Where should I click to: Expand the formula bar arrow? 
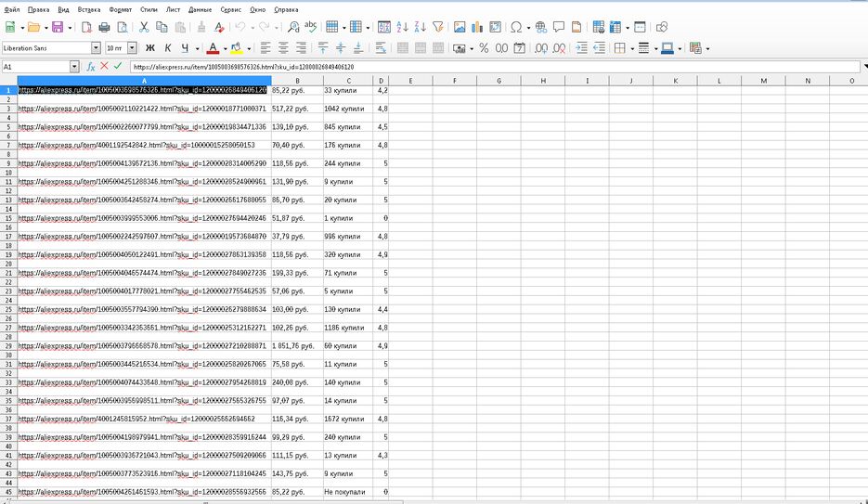(x=864, y=67)
